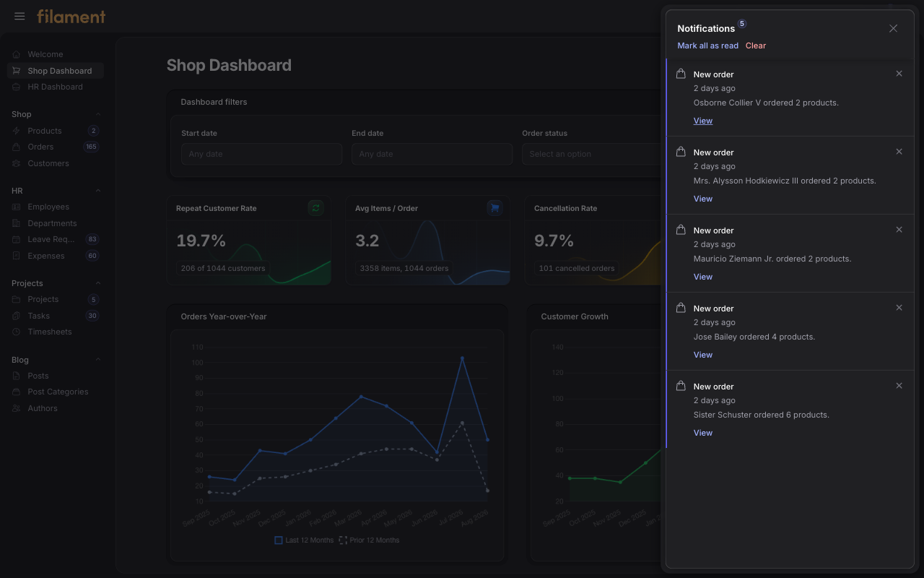Open Expenses in sidebar

(x=56, y=256)
